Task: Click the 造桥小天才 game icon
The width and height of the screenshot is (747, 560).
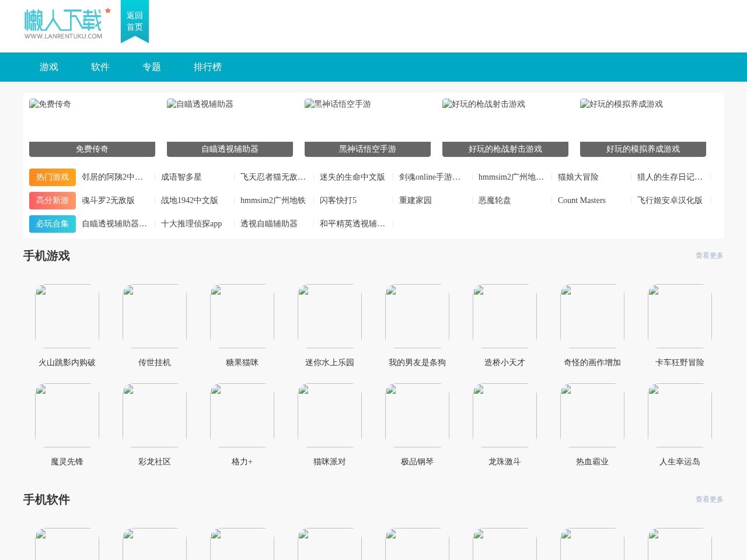Action: click(505, 316)
